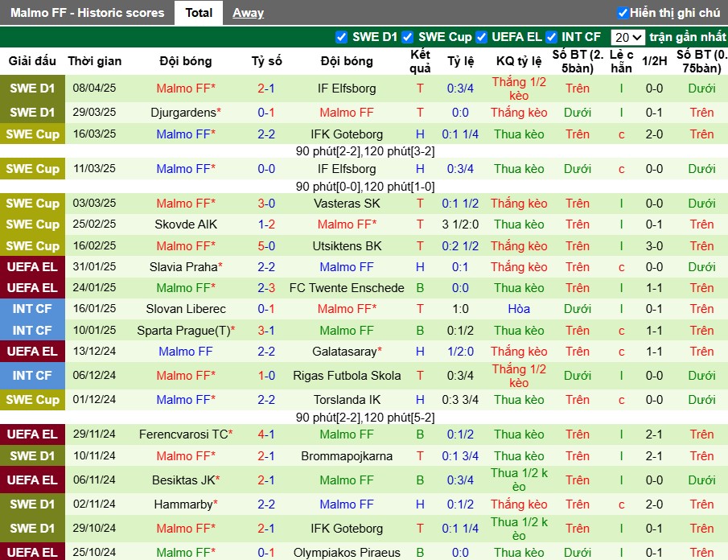Click Galatasaray team name
The width and height of the screenshot is (728, 560).
pyautogui.click(x=347, y=352)
